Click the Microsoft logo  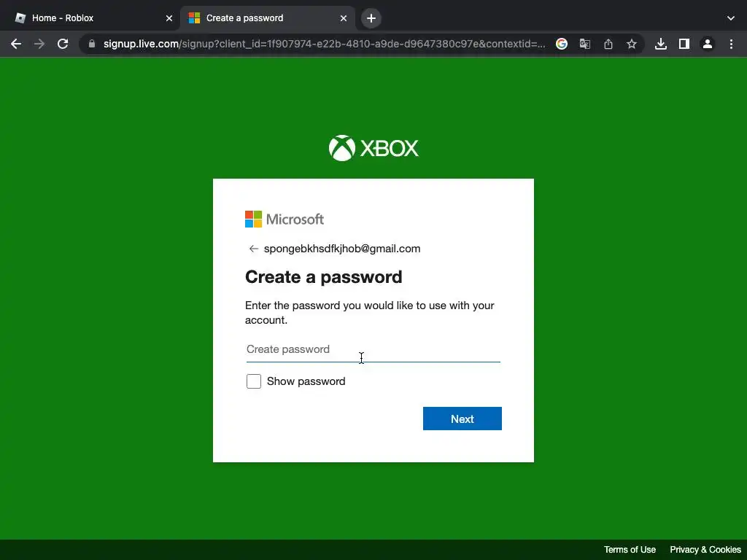coord(285,219)
